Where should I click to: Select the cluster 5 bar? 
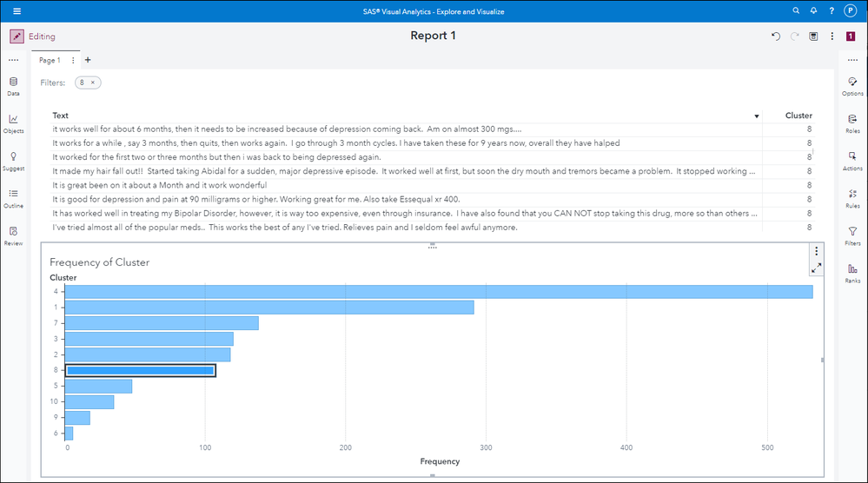click(98, 387)
